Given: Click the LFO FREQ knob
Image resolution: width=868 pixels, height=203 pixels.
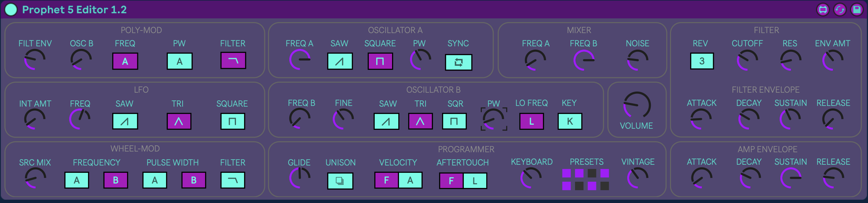Looking at the screenshot, I should [80, 119].
